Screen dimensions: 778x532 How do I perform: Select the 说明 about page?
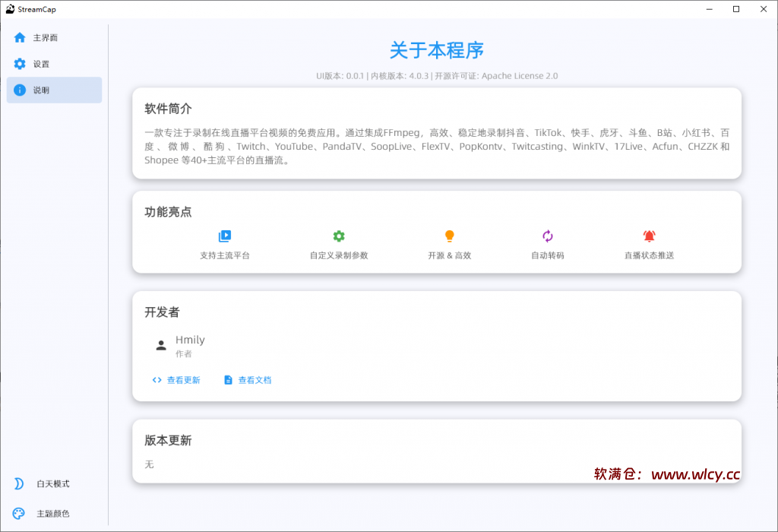54,90
